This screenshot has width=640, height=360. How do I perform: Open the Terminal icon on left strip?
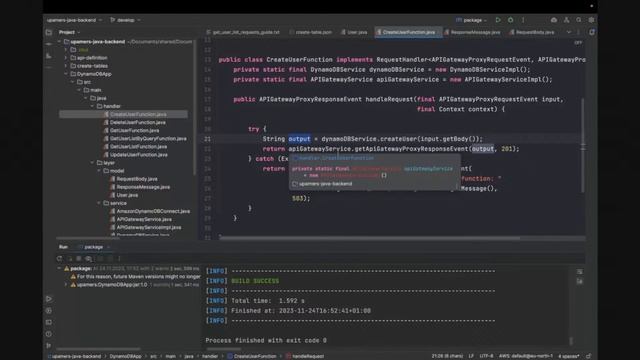(x=49, y=322)
